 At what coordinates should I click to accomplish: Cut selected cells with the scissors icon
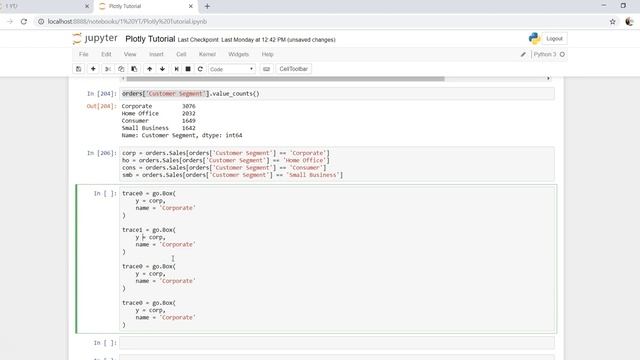click(108, 69)
